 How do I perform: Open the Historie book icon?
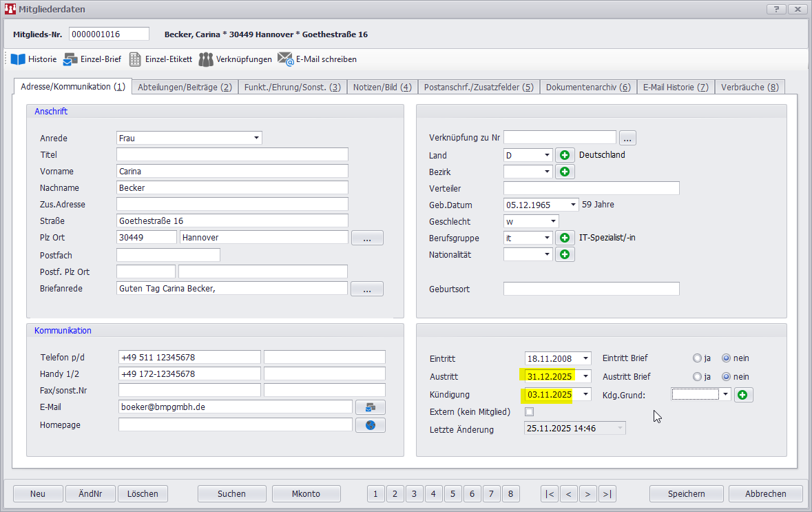[18, 59]
